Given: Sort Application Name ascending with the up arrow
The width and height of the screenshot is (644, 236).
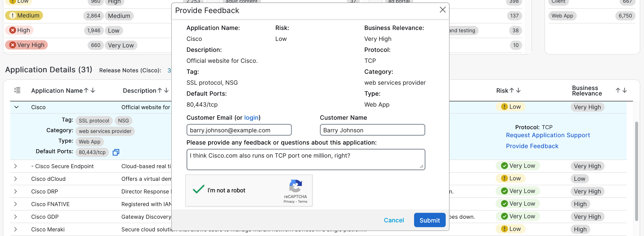Looking at the screenshot, I should 86,90.
